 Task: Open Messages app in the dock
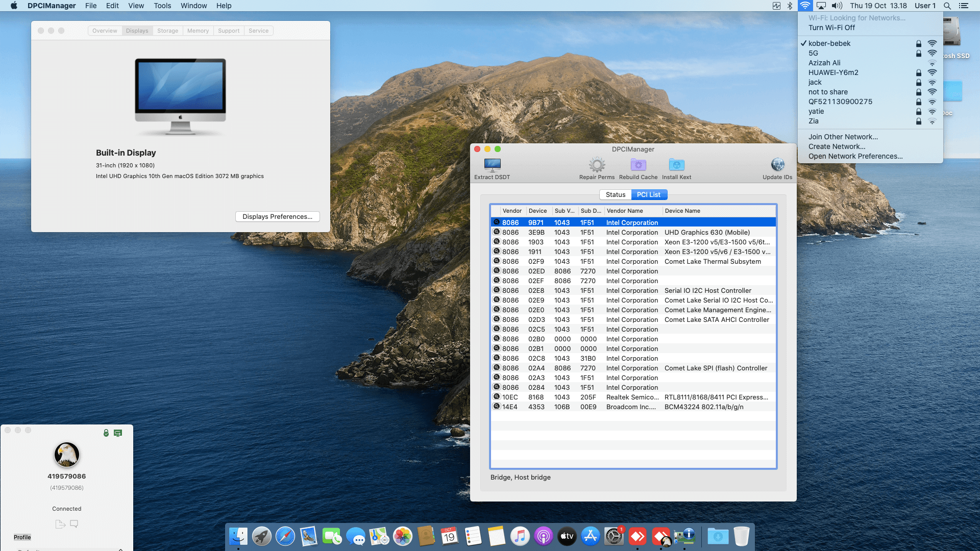(x=356, y=536)
